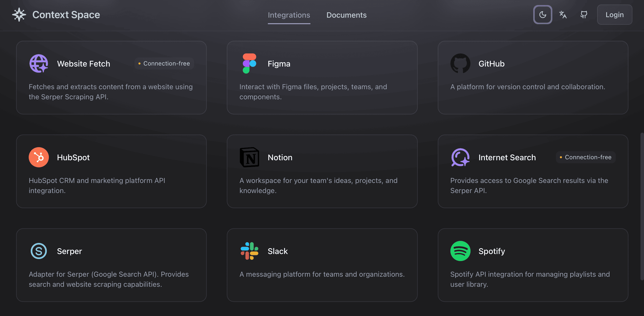Open the Notion integration title
644x316 pixels.
pyautogui.click(x=280, y=157)
